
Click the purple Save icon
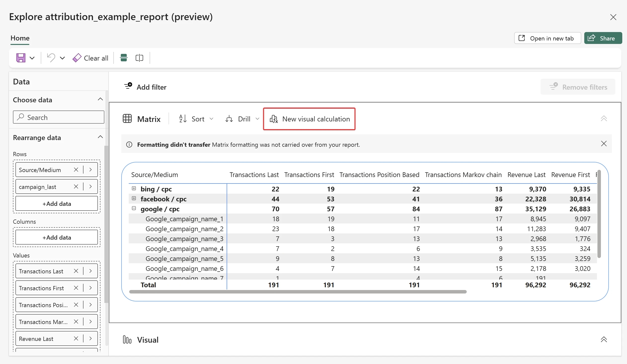click(x=21, y=58)
